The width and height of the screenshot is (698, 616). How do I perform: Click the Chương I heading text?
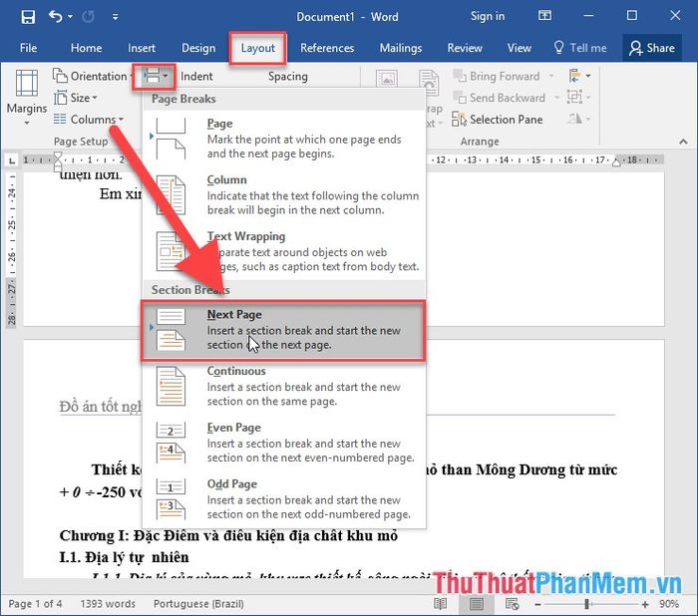click(x=228, y=535)
